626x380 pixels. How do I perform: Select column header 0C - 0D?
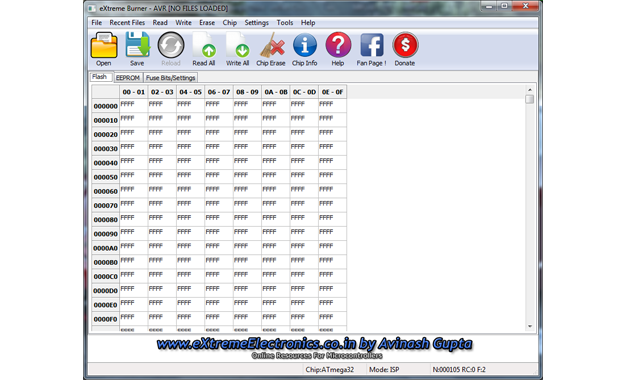click(304, 92)
